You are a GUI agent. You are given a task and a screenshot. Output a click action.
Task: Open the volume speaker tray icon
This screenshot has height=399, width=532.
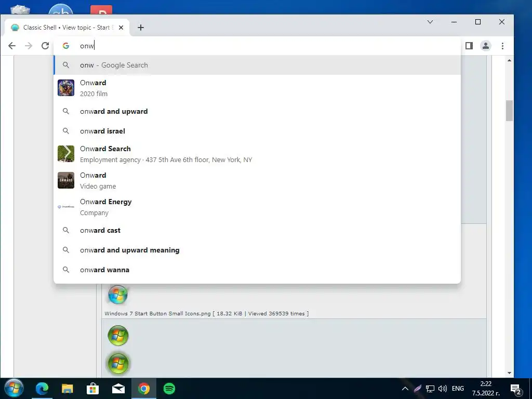coord(443,389)
